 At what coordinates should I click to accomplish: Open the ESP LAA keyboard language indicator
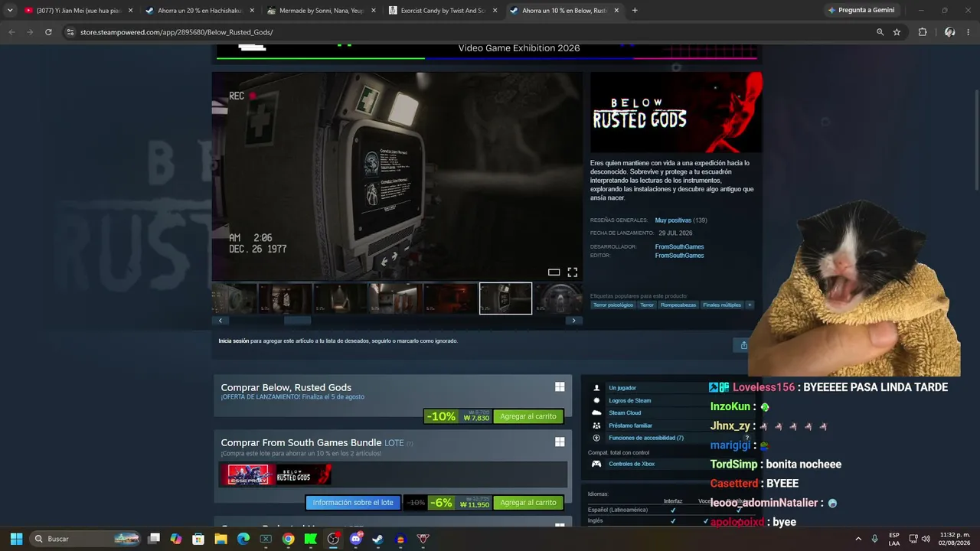pos(894,539)
